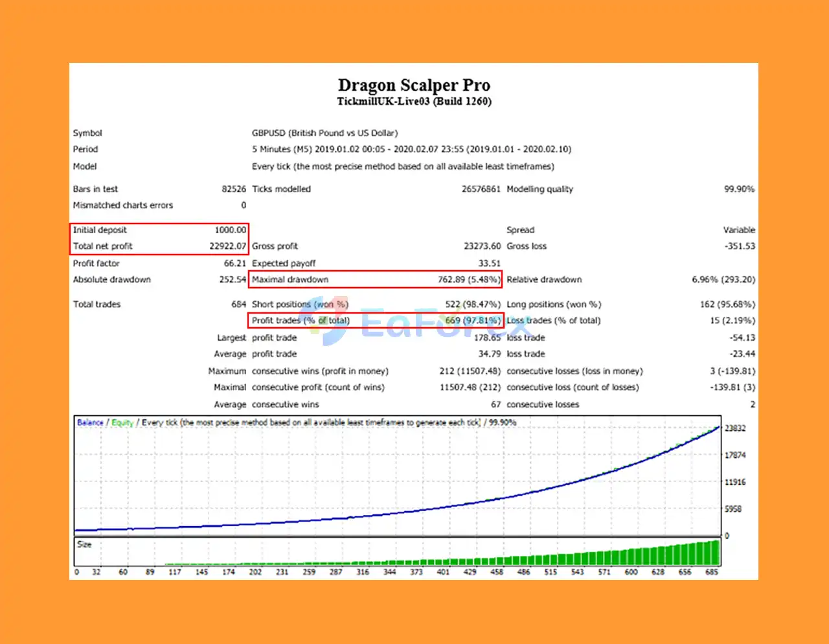
Task: Click the Equity legend label on chart
Action: (x=122, y=422)
